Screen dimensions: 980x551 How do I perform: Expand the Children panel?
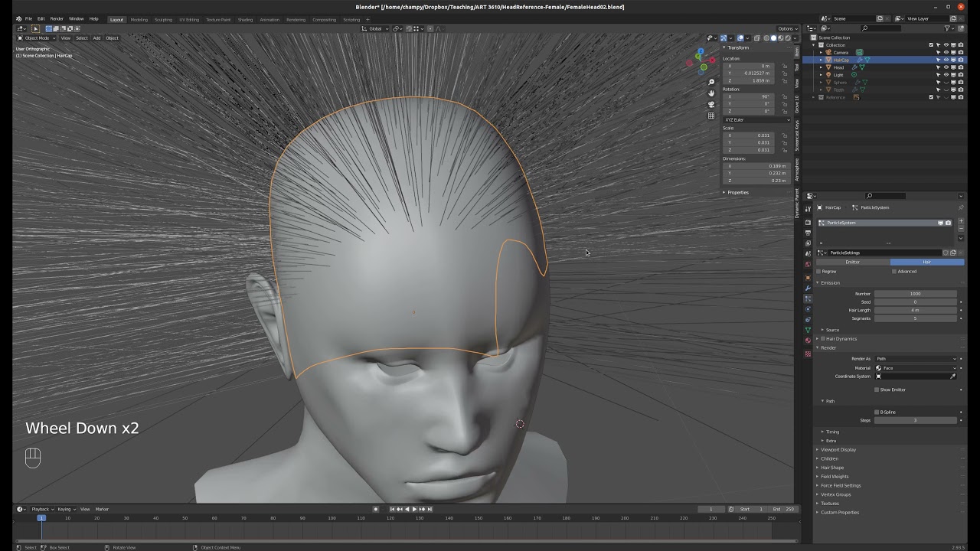[x=829, y=458]
